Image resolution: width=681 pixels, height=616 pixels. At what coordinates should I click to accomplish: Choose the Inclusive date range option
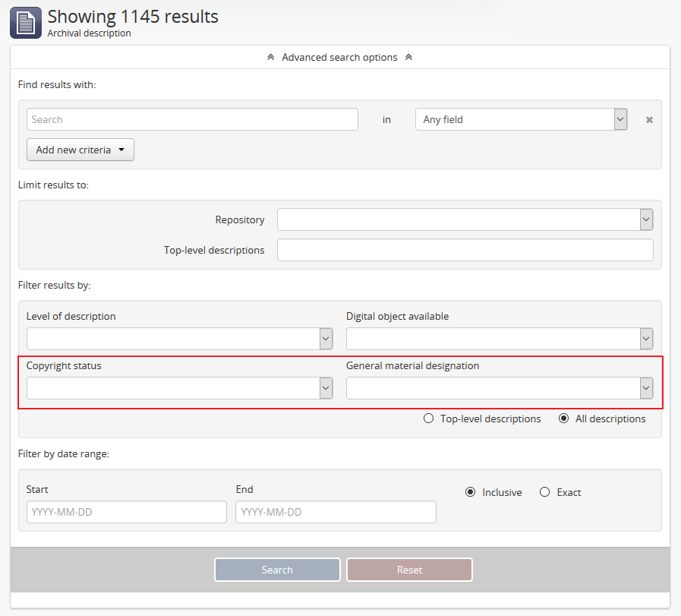click(x=470, y=492)
